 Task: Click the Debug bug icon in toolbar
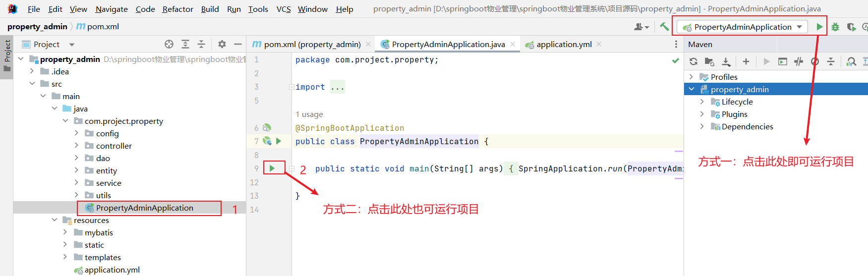coord(835,27)
